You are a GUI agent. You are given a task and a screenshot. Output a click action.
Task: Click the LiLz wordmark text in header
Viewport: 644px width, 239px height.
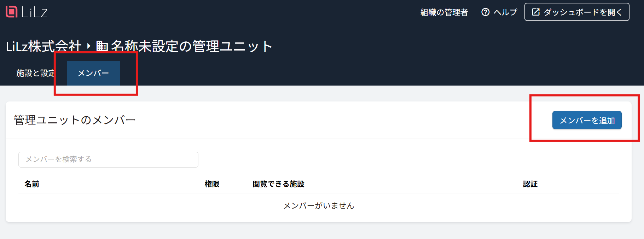pos(34,12)
